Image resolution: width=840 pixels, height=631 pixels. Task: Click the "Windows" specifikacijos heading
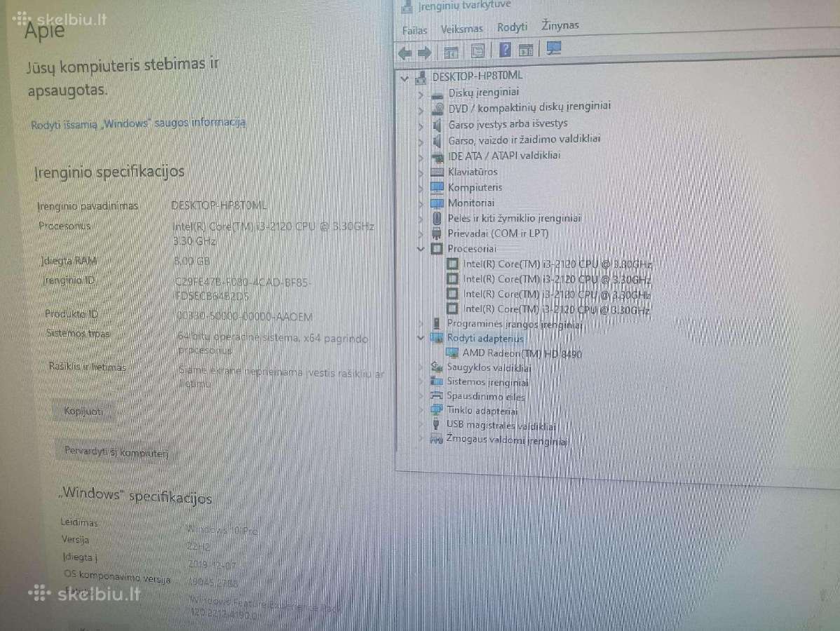pos(135,496)
